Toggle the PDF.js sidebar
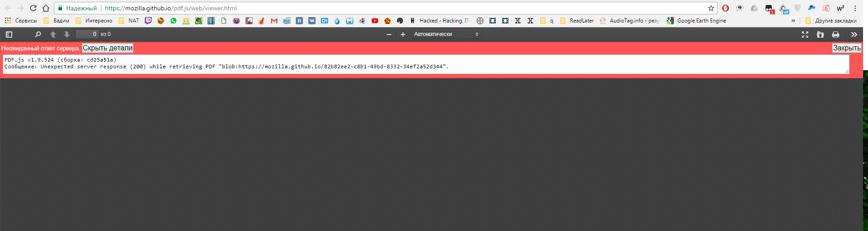868x231 pixels. click(x=9, y=34)
